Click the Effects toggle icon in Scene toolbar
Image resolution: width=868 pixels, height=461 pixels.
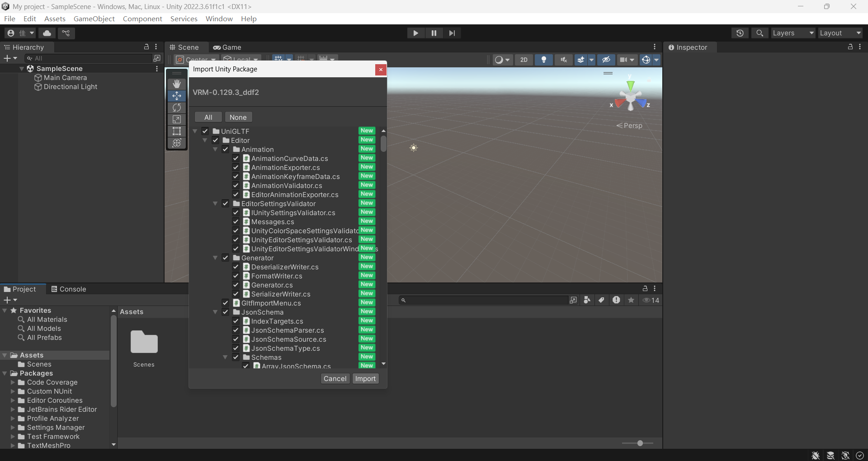[x=581, y=60]
